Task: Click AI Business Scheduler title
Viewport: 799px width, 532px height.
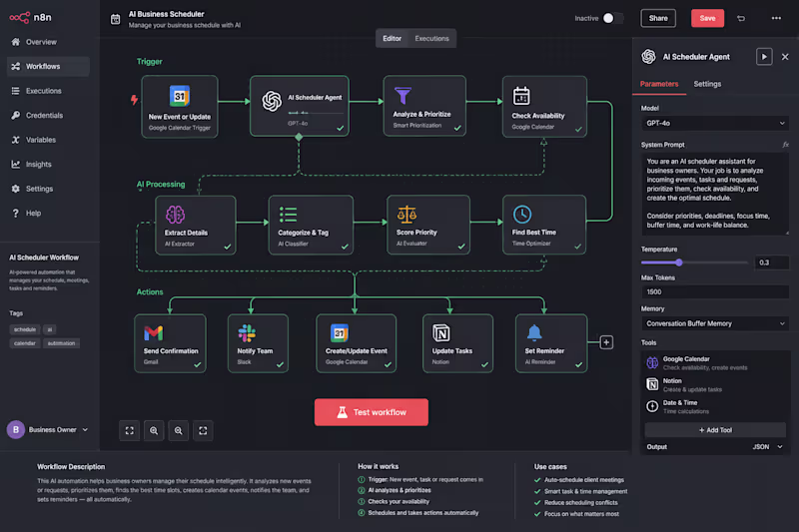Action: 166,14
